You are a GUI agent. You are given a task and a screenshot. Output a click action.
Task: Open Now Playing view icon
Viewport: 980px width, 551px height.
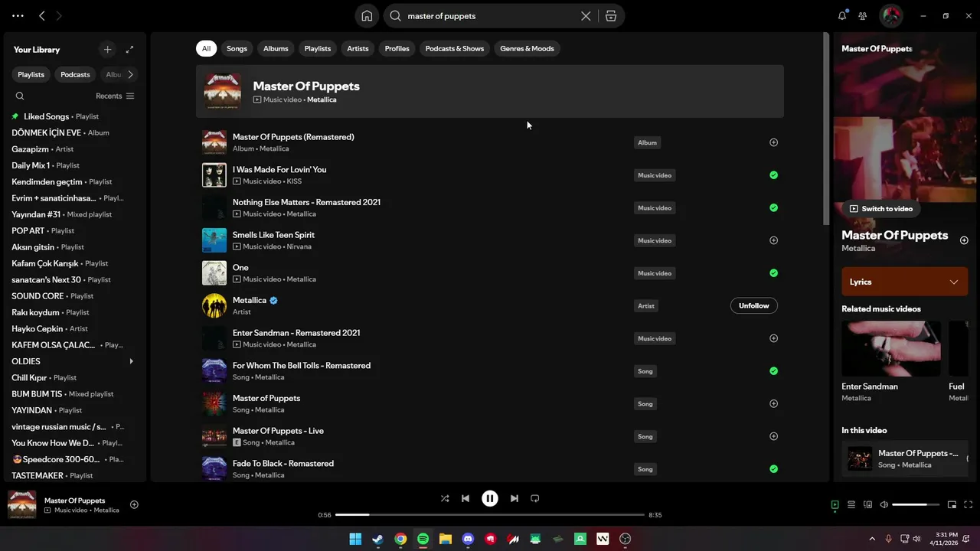(x=835, y=504)
